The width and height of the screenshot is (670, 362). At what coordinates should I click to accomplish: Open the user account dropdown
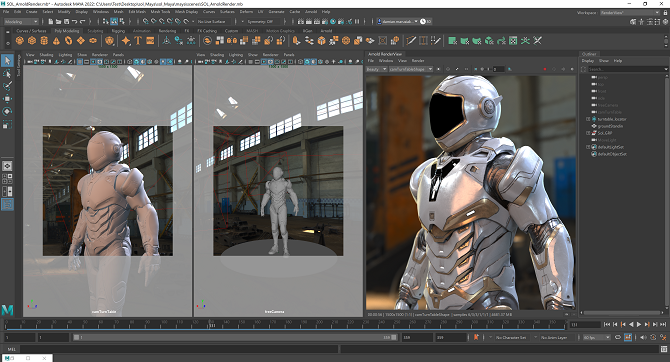point(397,21)
